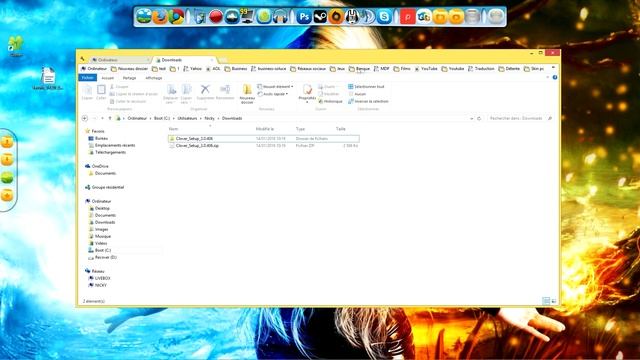Viewport: 640px width, 360px height.
Task: Open the Business bookmark folder
Action: point(236,69)
